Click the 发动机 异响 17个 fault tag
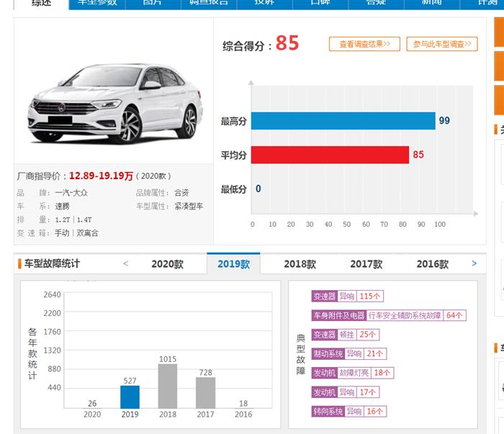 tap(345, 392)
